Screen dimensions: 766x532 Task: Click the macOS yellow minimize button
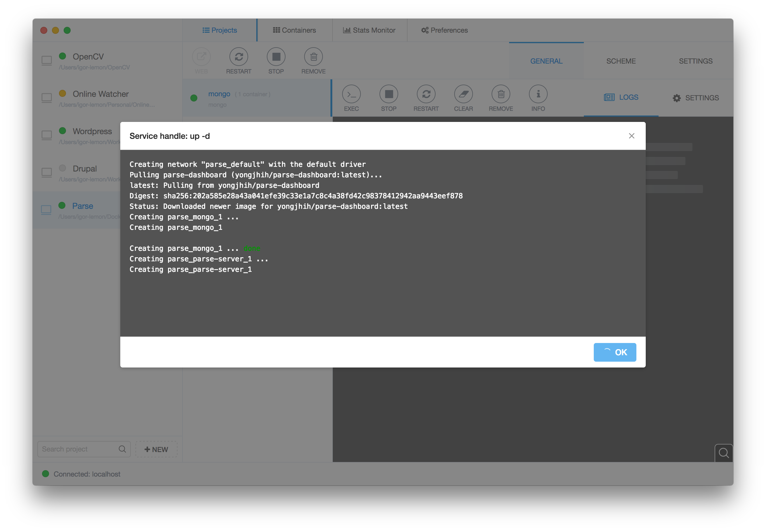coord(55,30)
